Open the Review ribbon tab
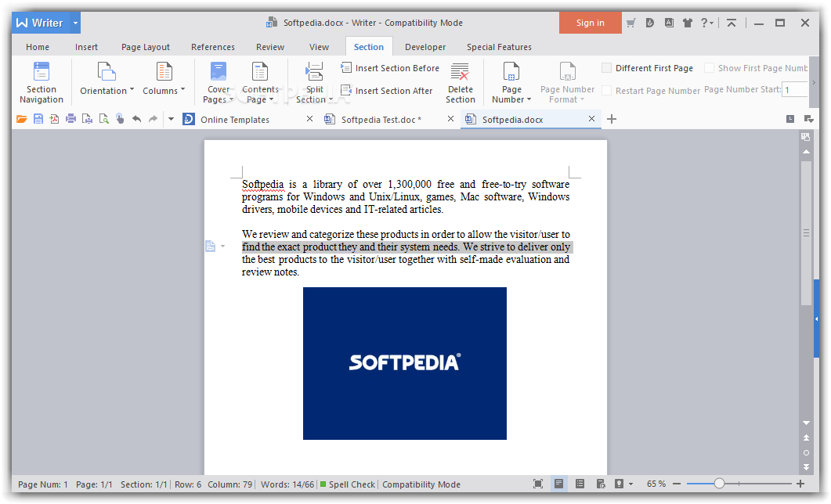This screenshot has width=831, height=504. click(x=270, y=47)
